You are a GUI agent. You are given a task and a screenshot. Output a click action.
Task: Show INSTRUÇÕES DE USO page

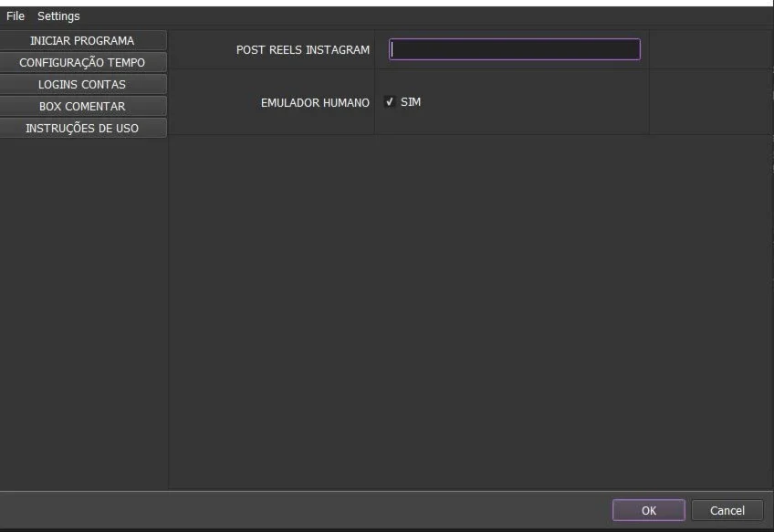(82, 128)
